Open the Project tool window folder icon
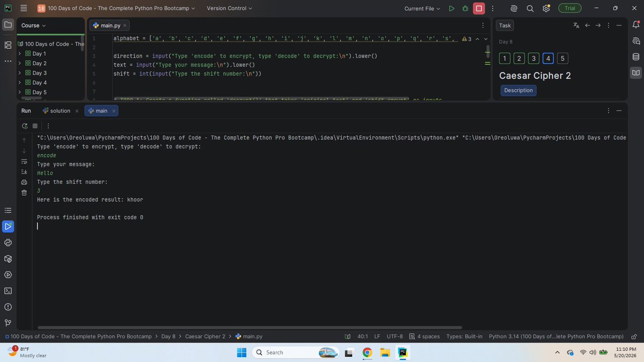644x362 pixels. 8,25
